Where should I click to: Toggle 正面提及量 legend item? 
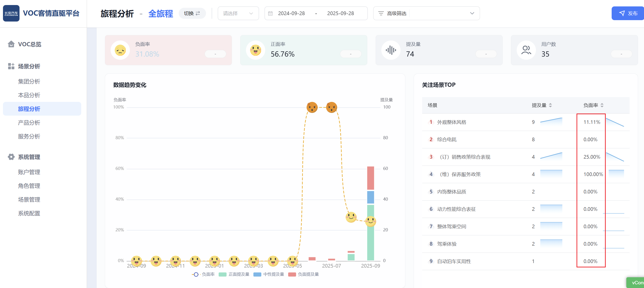point(234,274)
